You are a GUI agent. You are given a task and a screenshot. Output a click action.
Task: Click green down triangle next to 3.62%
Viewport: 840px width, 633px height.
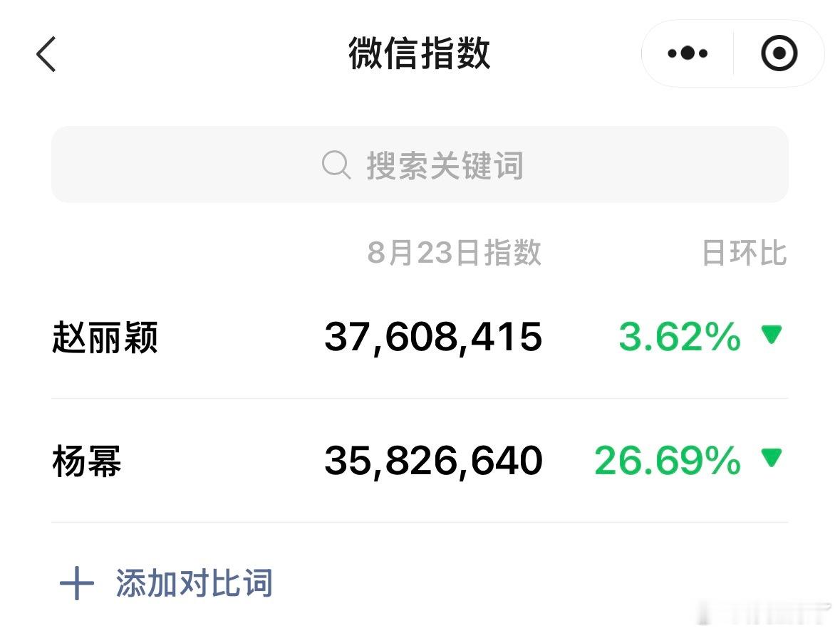coord(772,335)
